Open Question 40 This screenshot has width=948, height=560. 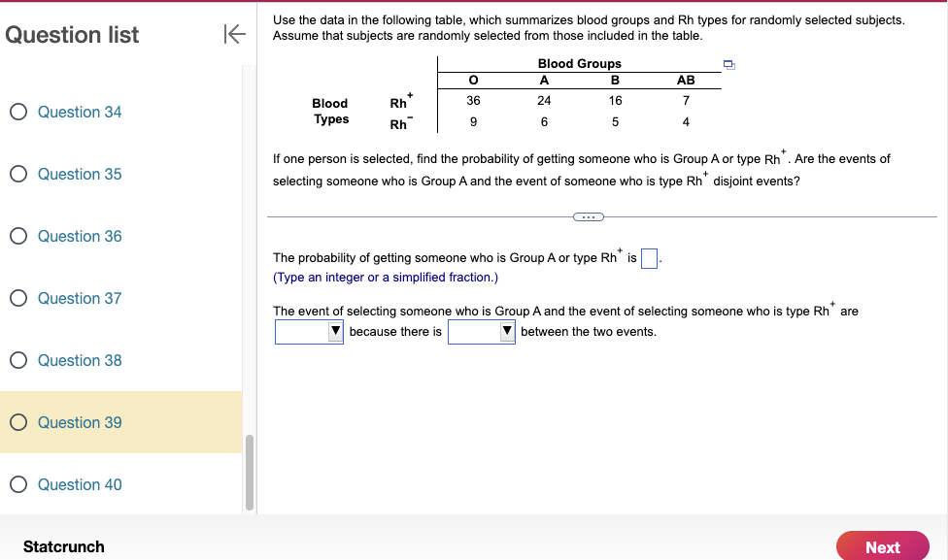point(80,484)
